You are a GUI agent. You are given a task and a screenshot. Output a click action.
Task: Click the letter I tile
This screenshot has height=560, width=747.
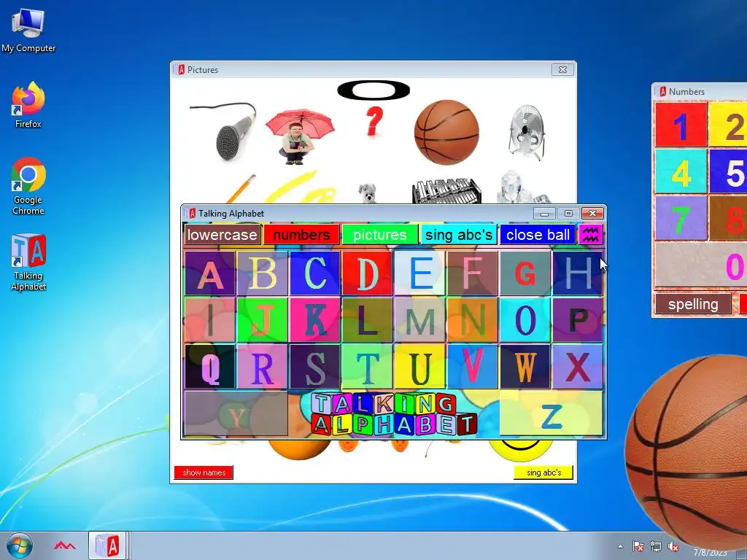(209, 320)
